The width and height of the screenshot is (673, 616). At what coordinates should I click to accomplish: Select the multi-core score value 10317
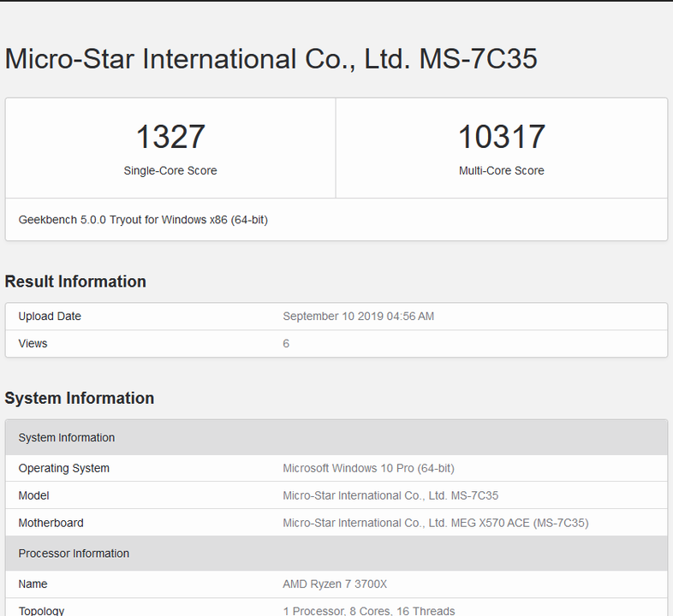click(x=501, y=137)
